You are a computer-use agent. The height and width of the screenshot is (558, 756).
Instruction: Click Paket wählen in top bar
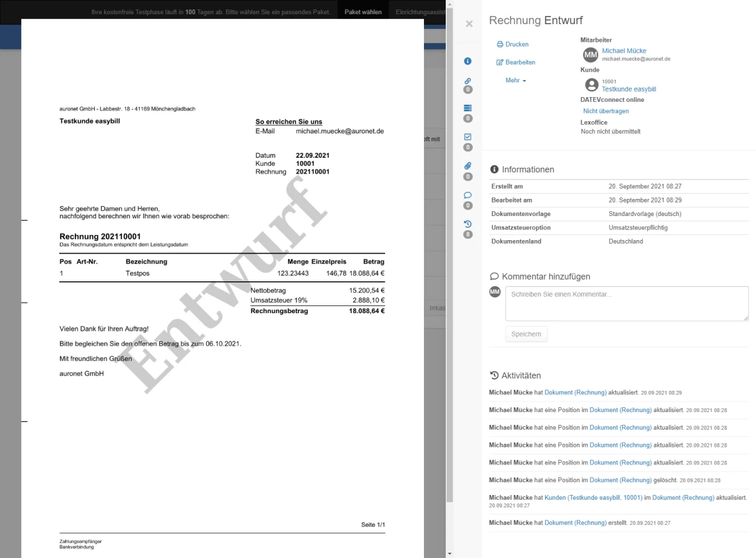pos(363,12)
